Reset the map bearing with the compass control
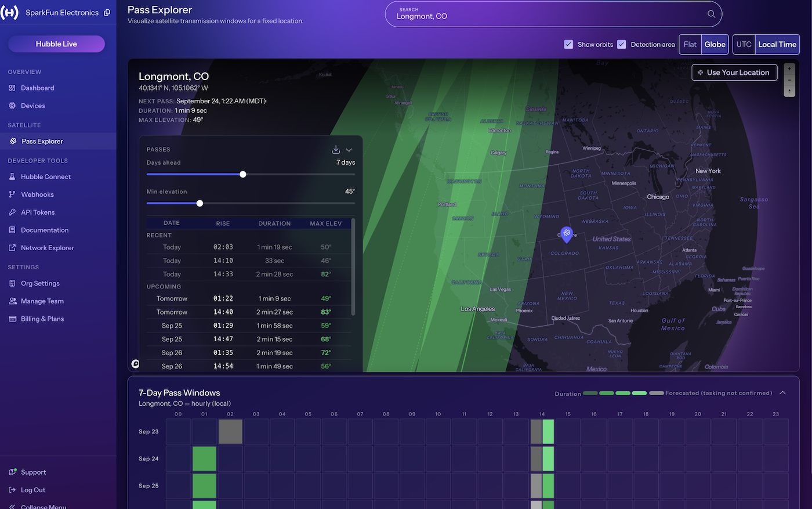The image size is (812, 509). coord(789,91)
